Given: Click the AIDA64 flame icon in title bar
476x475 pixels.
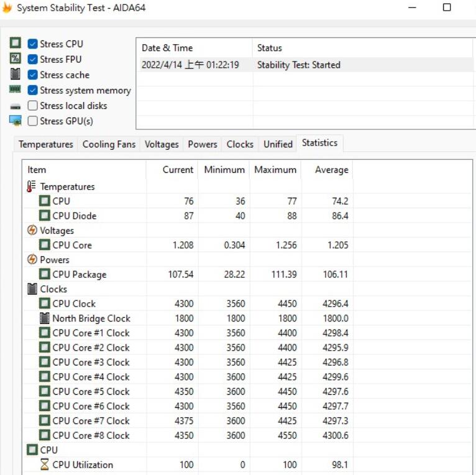Looking at the screenshot, I should pyautogui.click(x=7, y=7).
